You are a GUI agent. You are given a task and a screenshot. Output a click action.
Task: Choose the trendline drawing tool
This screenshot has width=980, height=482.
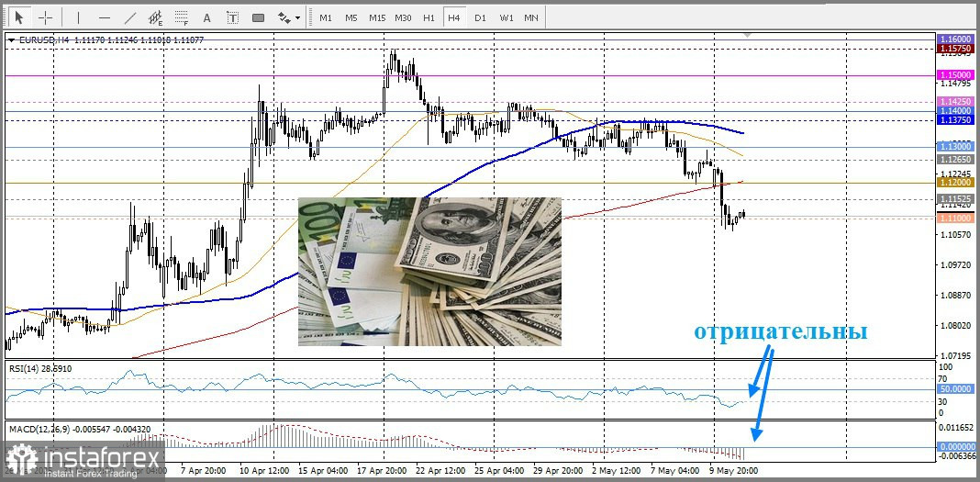[130, 17]
